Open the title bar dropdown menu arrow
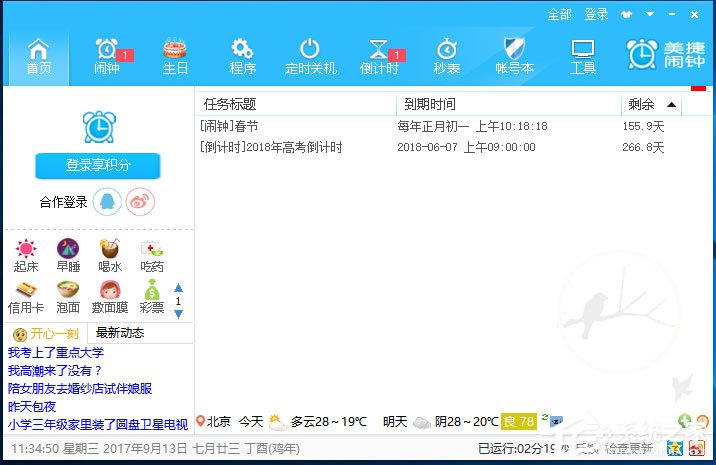Screen dimensions: 716x465 pyautogui.click(x=650, y=15)
